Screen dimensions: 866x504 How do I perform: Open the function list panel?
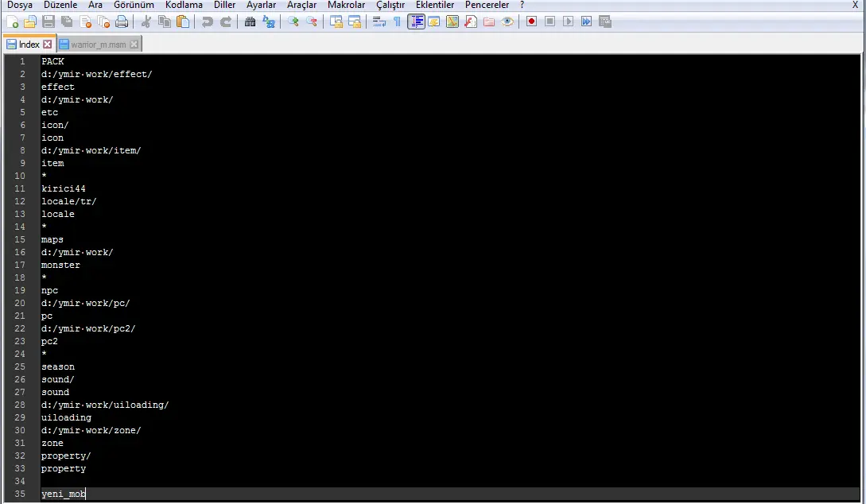coord(471,22)
